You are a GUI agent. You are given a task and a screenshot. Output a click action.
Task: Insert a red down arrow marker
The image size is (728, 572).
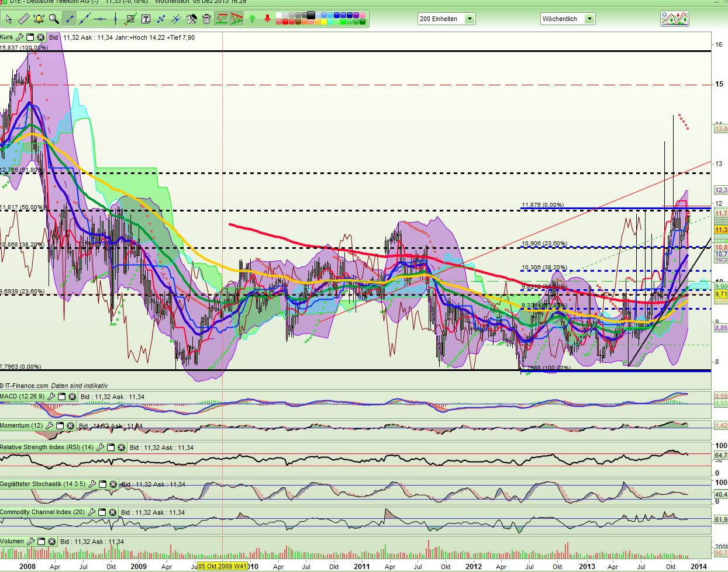pyautogui.click(x=267, y=19)
